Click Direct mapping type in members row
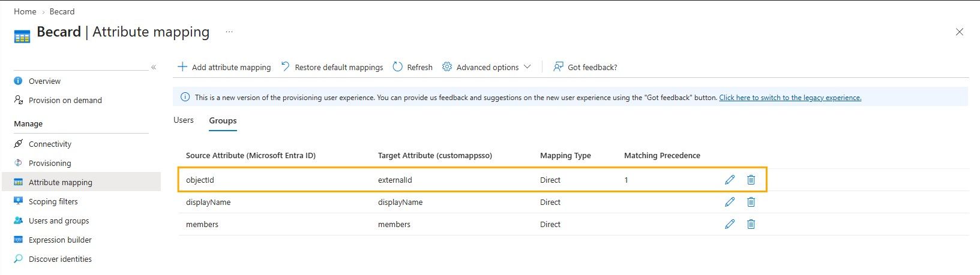Screen dimensions: 980x275 [550, 224]
